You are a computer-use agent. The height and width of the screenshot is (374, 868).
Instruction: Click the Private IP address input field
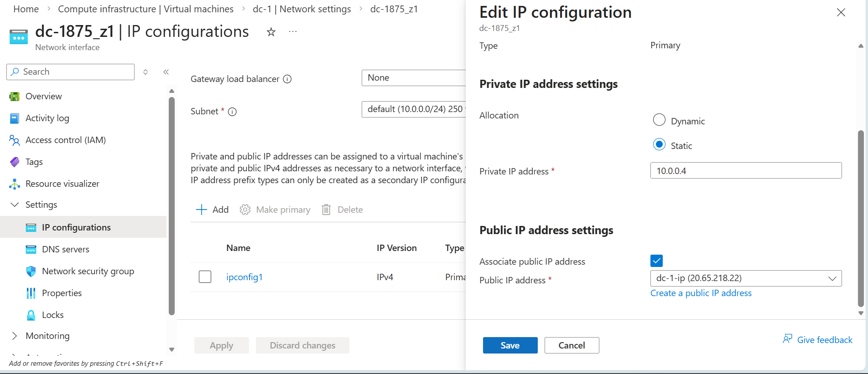point(746,171)
